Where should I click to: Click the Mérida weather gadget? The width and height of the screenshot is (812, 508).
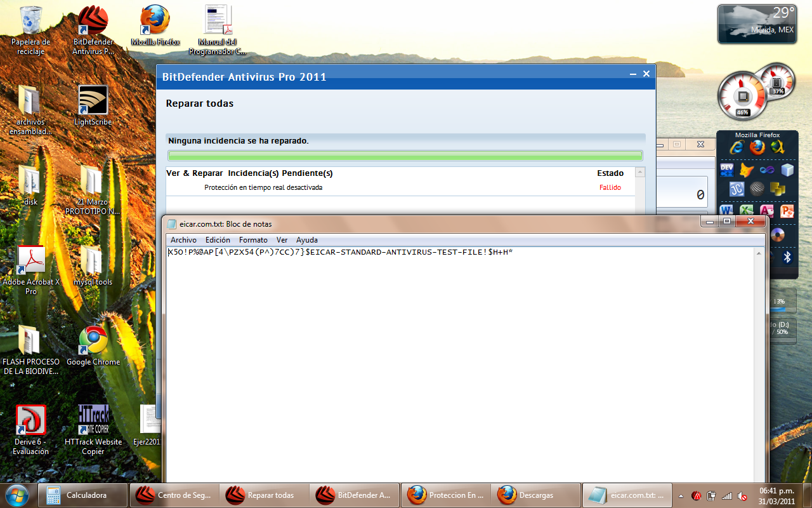point(757,24)
